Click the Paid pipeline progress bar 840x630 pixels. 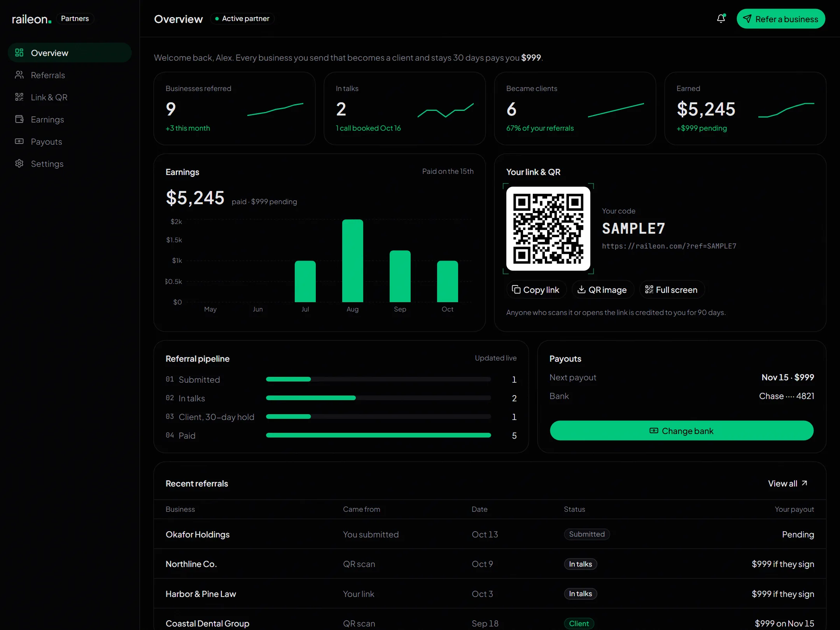click(x=378, y=435)
